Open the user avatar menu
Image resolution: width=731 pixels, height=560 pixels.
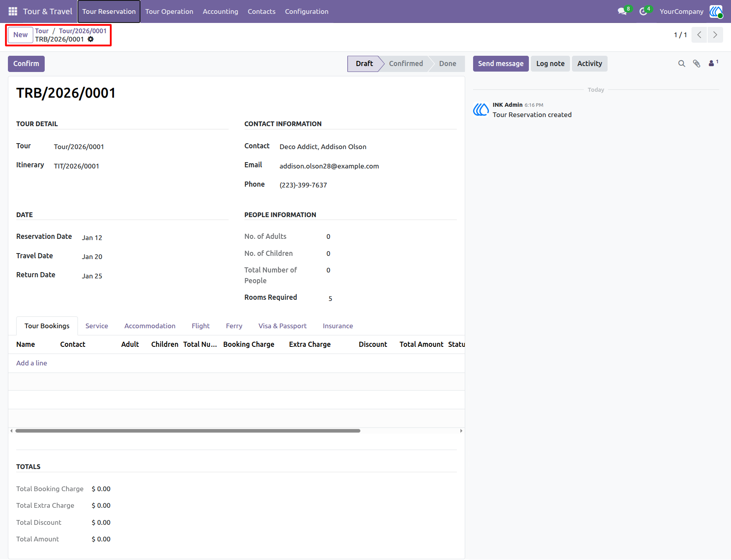click(716, 11)
